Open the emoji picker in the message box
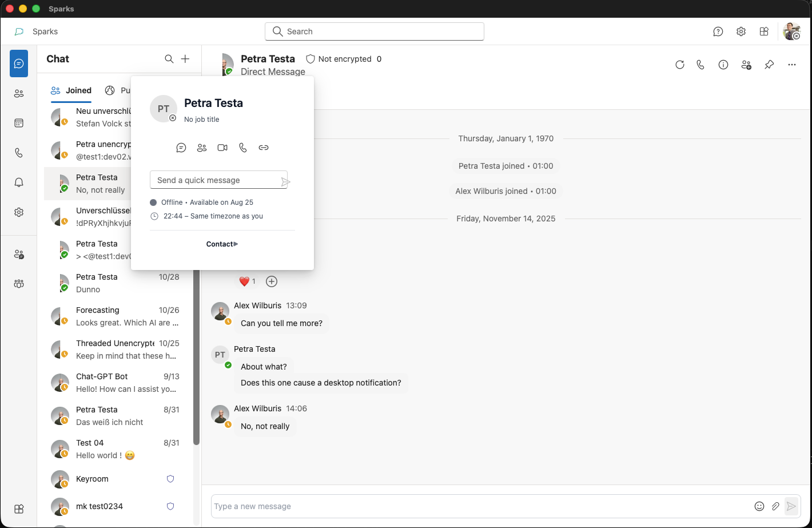812x528 pixels. tap(759, 506)
